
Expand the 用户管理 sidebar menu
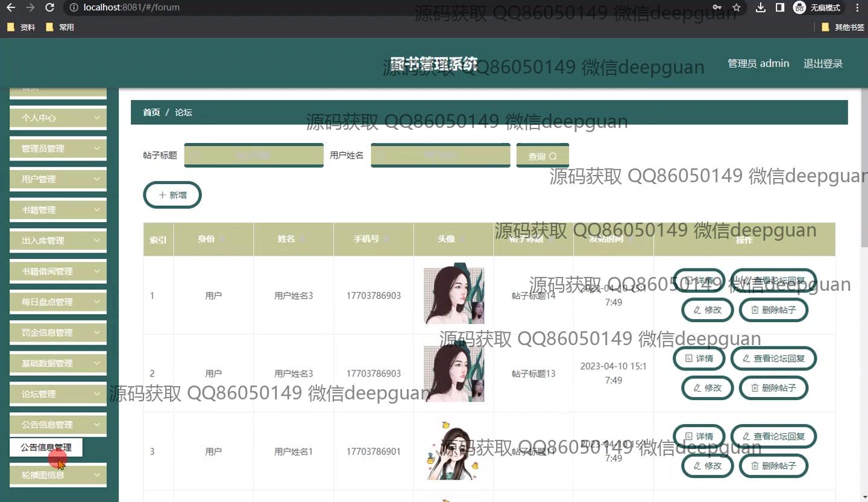(x=58, y=179)
